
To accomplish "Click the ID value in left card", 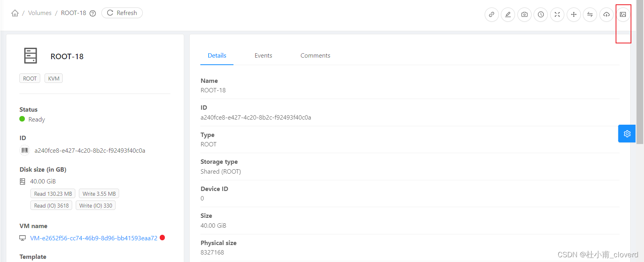I will click(x=90, y=151).
